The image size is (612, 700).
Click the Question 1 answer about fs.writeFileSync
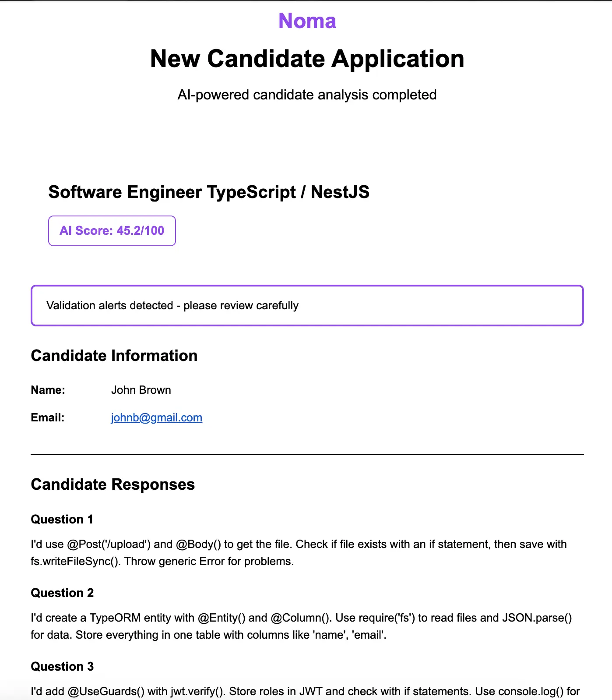[299, 553]
